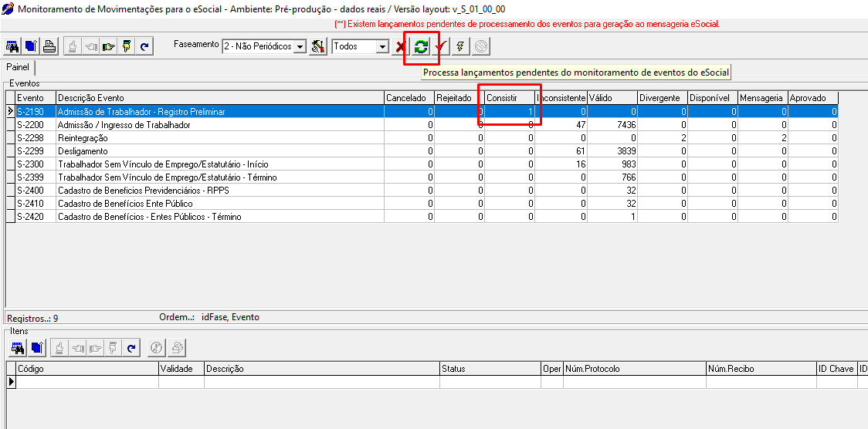
Task: Go to last record with top hand-down icon
Action: point(126,46)
